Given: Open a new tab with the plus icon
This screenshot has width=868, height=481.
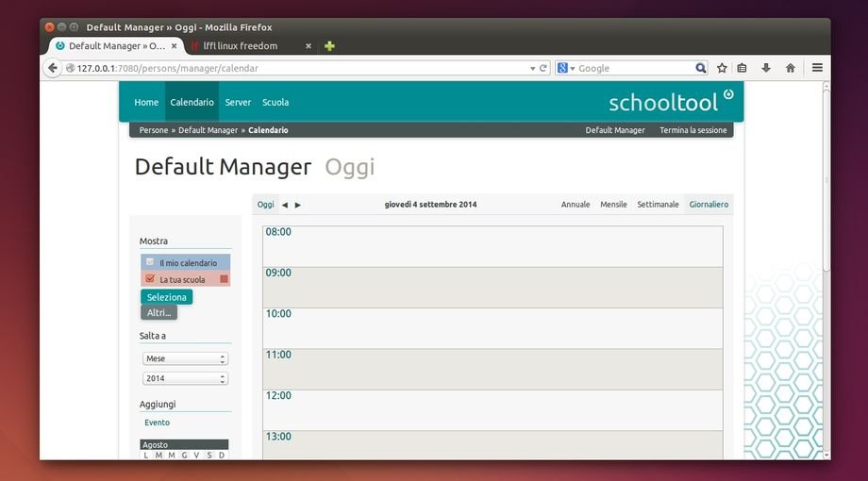Looking at the screenshot, I should click(329, 45).
